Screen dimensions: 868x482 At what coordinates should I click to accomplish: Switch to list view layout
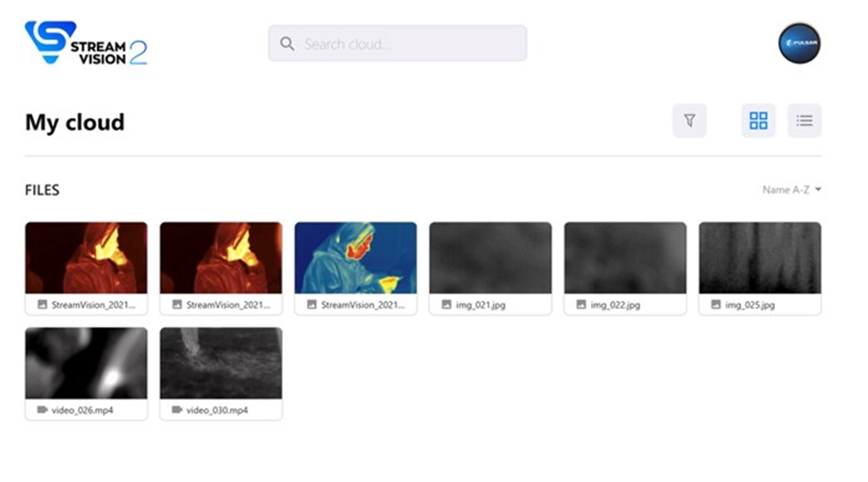(x=804, y=121)
